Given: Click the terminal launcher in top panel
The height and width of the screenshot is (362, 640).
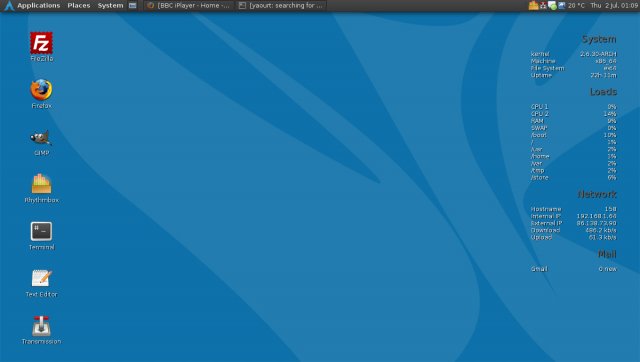Looking at the screenshot, I should coord(132,5).
